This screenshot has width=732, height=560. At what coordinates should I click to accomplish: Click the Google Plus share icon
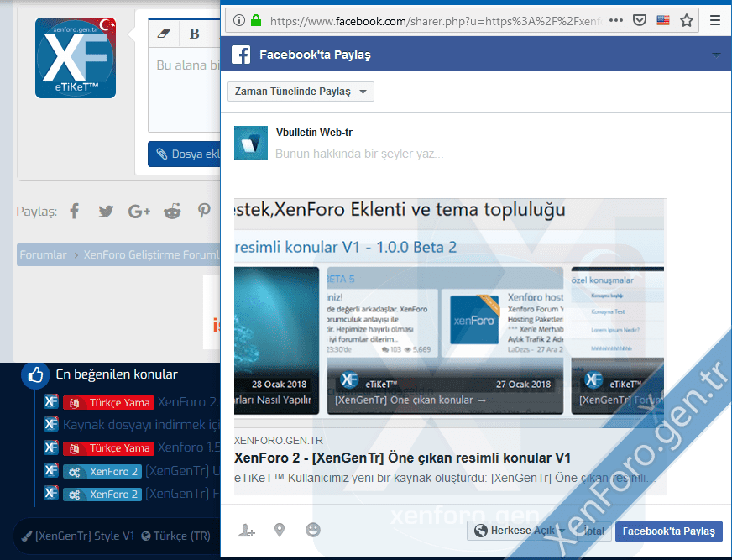[139, 212]
